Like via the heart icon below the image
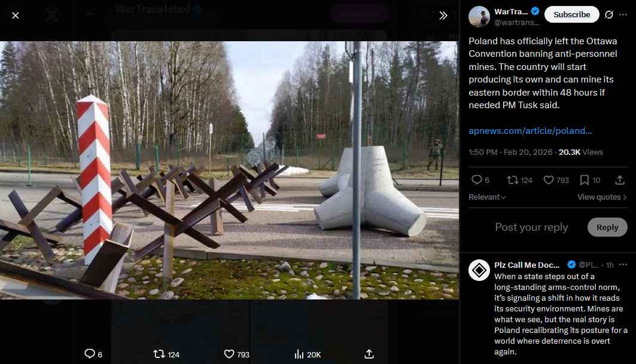 click(229, 354)
